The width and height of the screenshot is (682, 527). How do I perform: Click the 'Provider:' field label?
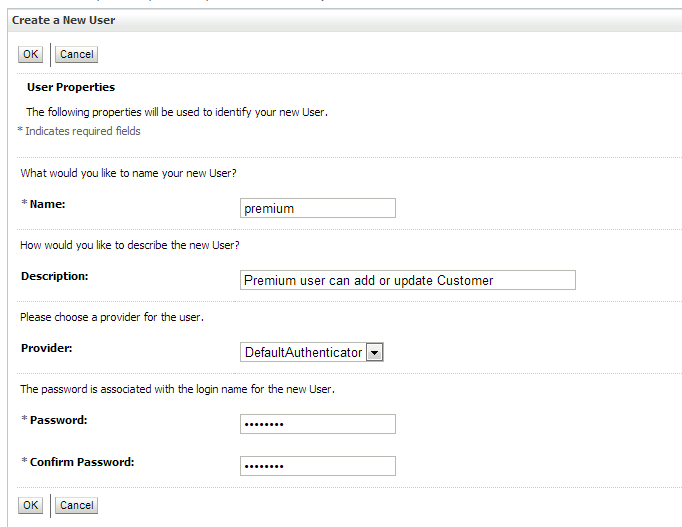click(47, 348)
